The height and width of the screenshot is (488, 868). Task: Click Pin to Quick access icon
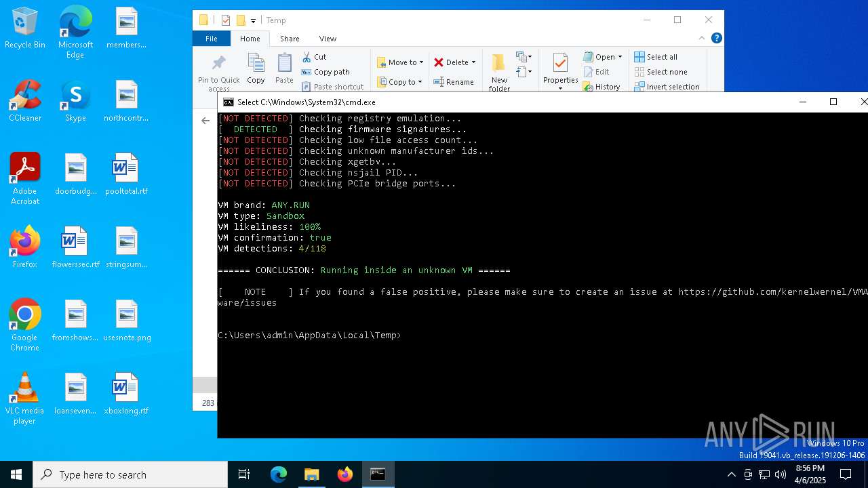218,71
